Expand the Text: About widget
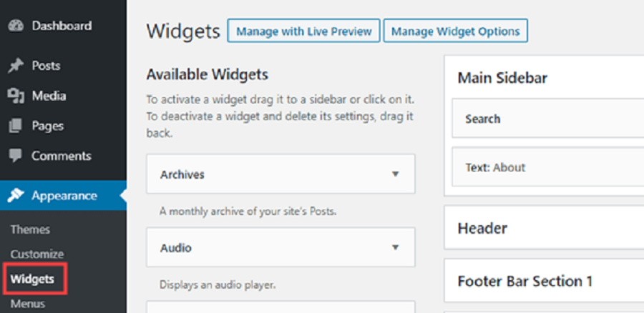This screenshot has height=313, width=644. pos(548,167)
